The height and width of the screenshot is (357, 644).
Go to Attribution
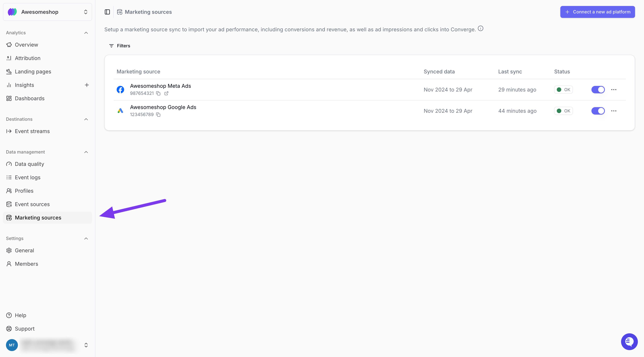48,58
